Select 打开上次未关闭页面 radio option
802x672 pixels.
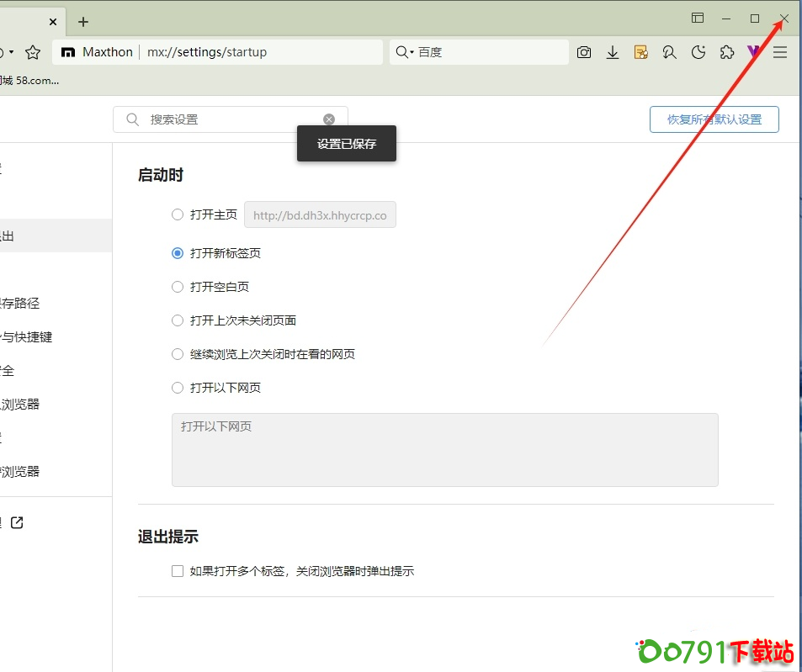[178, 320]
